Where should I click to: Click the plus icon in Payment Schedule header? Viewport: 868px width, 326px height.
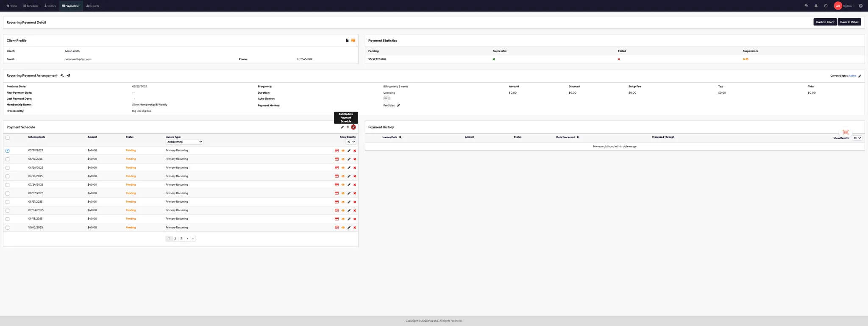click(x=348, y=127)
